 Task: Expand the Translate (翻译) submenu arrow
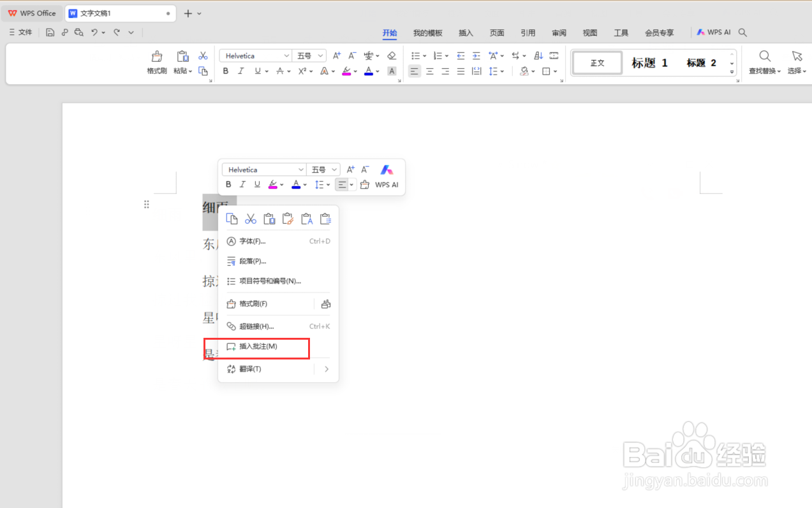pyautogui.click(x=327, y=369)
